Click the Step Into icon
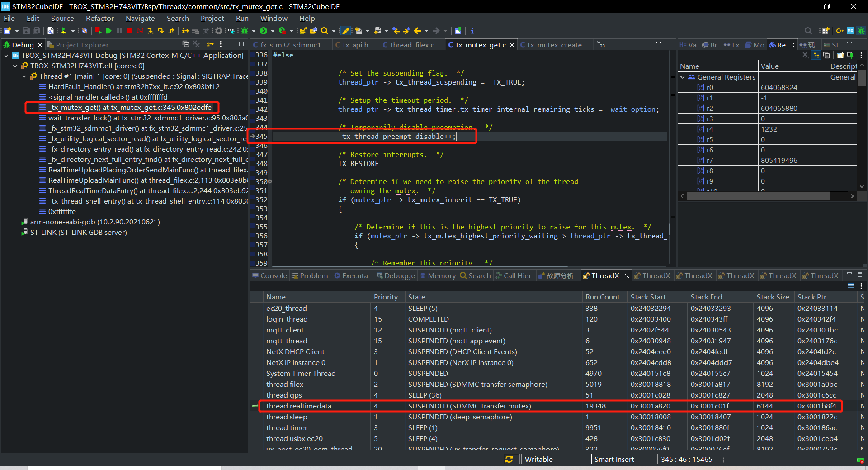This screenshot has width=868, height=470. point(151,31)
